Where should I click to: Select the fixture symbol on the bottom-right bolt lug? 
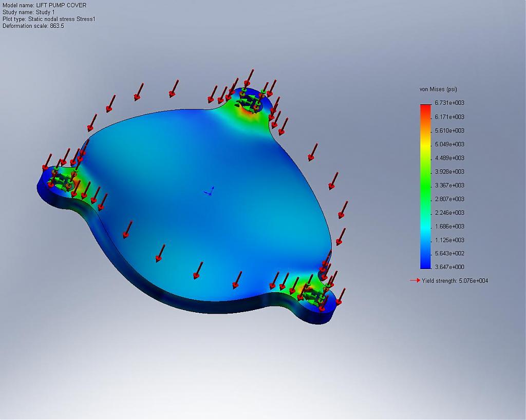[x=314, y=295]
